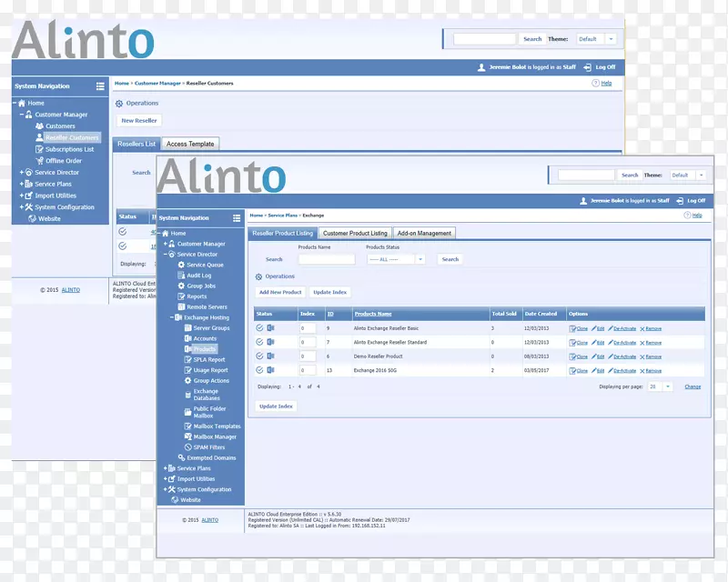Open Offline Order in back window navigation
Image resolution: width=728 pixels, height=582 pixels.
[x=63, y=161]
